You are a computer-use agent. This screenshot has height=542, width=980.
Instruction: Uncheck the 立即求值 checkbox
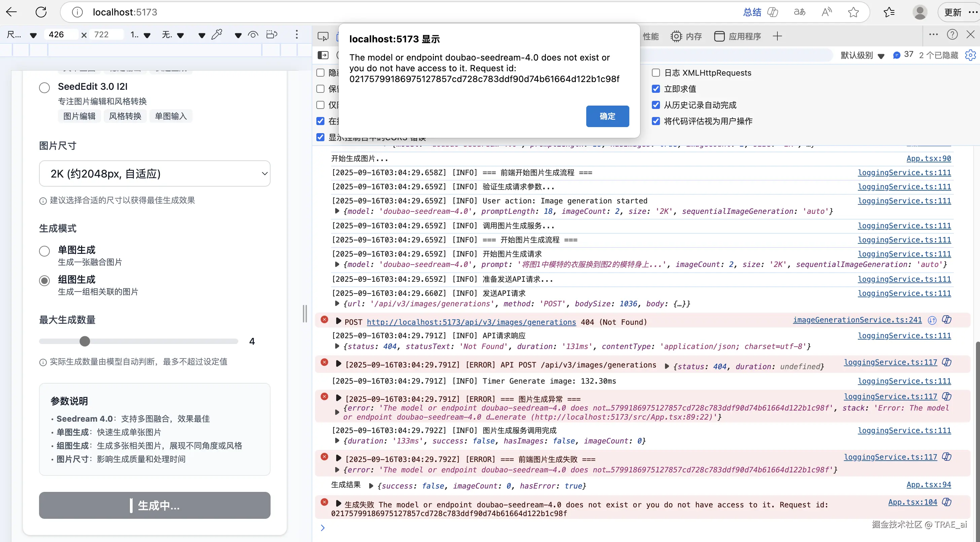click(x=656, y=89)
